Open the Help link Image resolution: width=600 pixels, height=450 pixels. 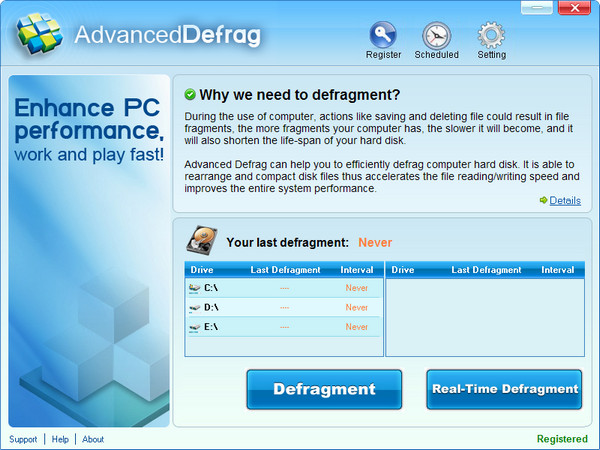[60, 439]
